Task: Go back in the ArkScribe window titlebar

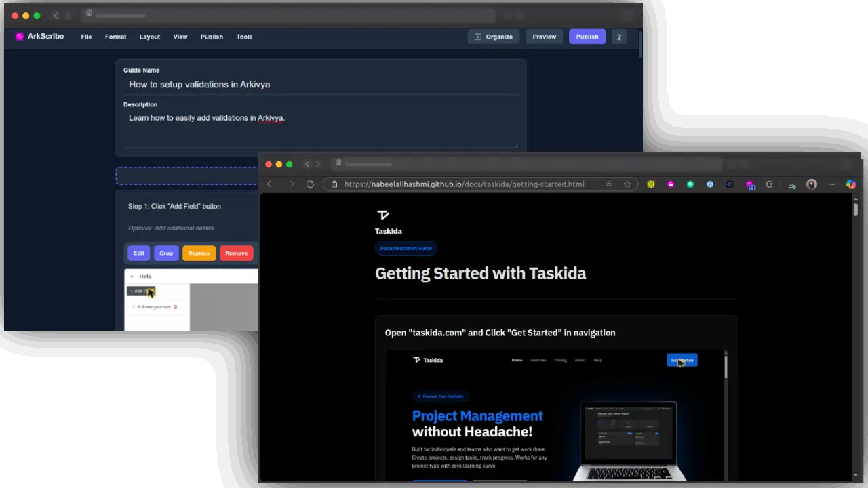Action: [56, 16]
